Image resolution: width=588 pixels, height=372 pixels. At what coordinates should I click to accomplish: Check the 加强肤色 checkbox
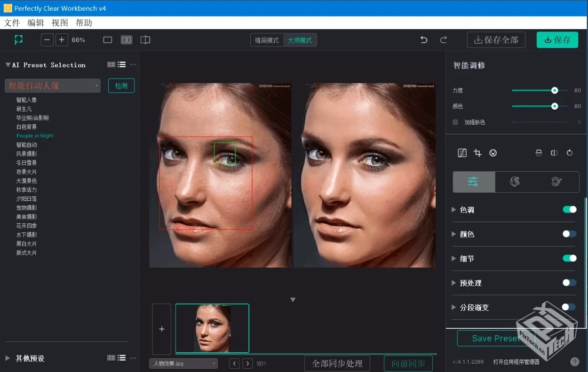pos(455,122)
